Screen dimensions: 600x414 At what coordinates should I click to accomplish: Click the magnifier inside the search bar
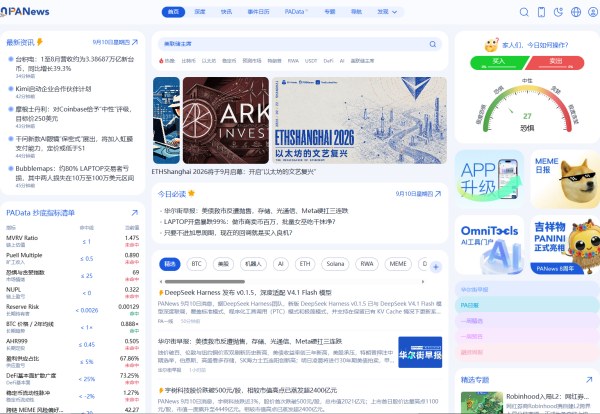[x=432, y=44]
